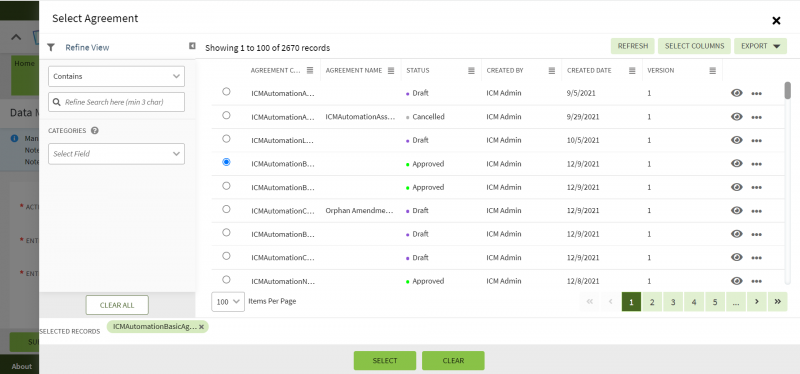
Task: Open the Agreement Name column menu icon
Action: 391,71
